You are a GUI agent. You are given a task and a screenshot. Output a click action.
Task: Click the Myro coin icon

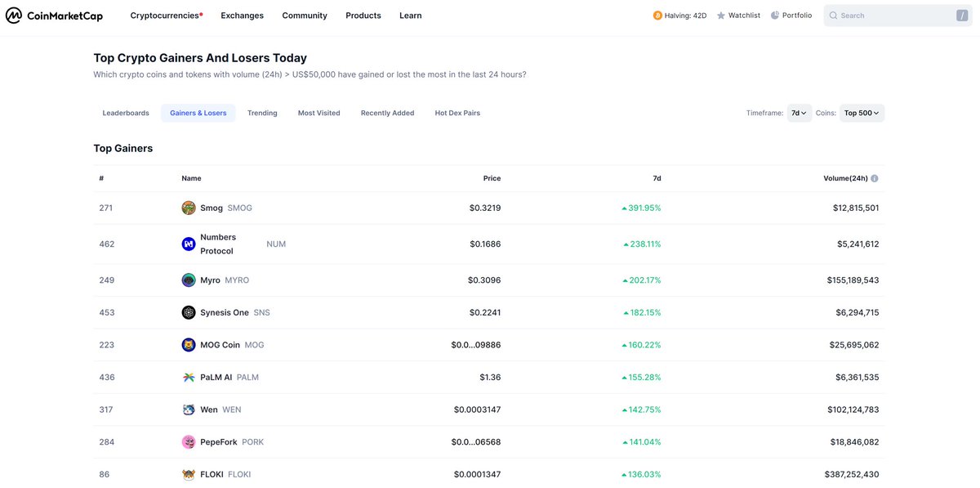tap(189, 280)
